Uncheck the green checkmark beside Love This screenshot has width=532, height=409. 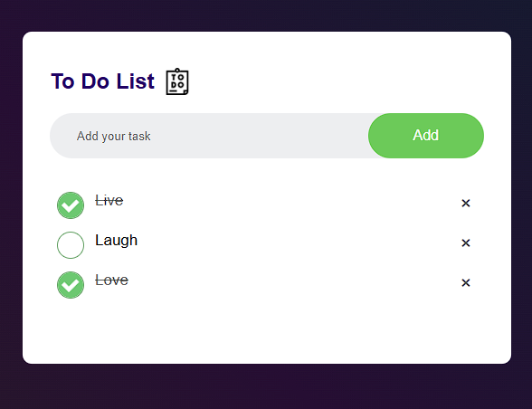pyautogui.click(x=71, y=285)
